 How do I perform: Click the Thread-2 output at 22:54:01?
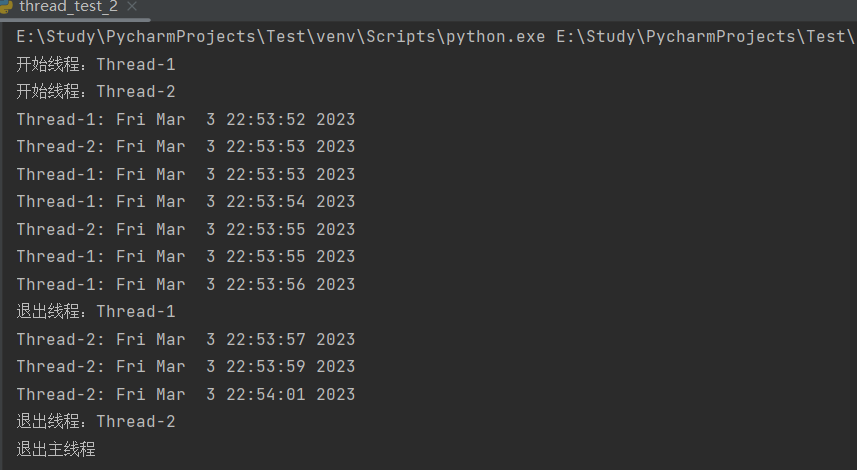186,394
